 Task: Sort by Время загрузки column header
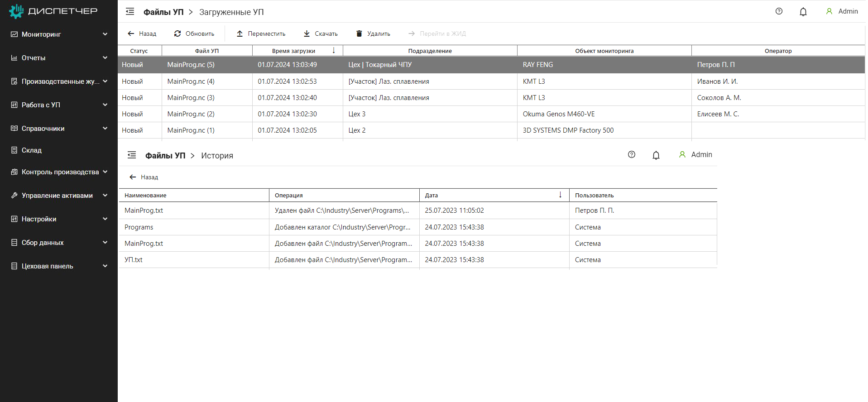click(293, 51)
